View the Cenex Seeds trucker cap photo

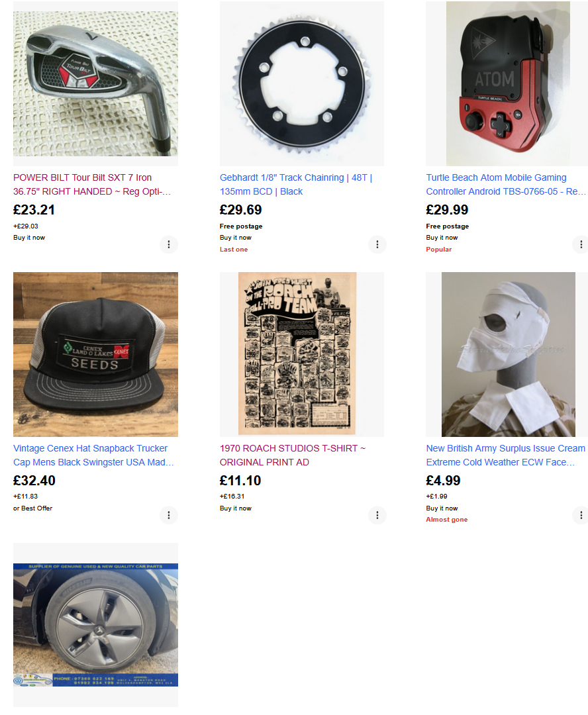tap(95, 354)
